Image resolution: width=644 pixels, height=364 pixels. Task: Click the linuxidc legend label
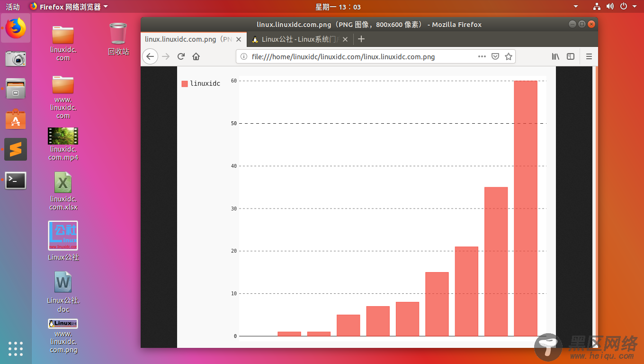(x=205, y=84)
